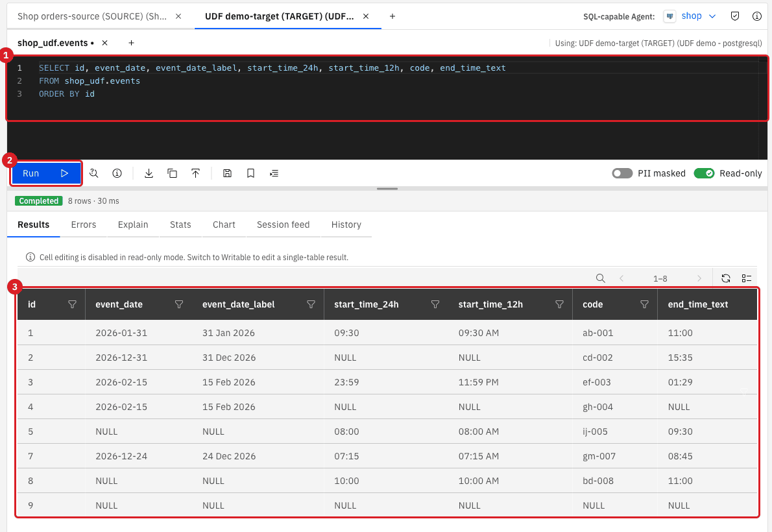Filter the start_time_12h column

point(559,304)
